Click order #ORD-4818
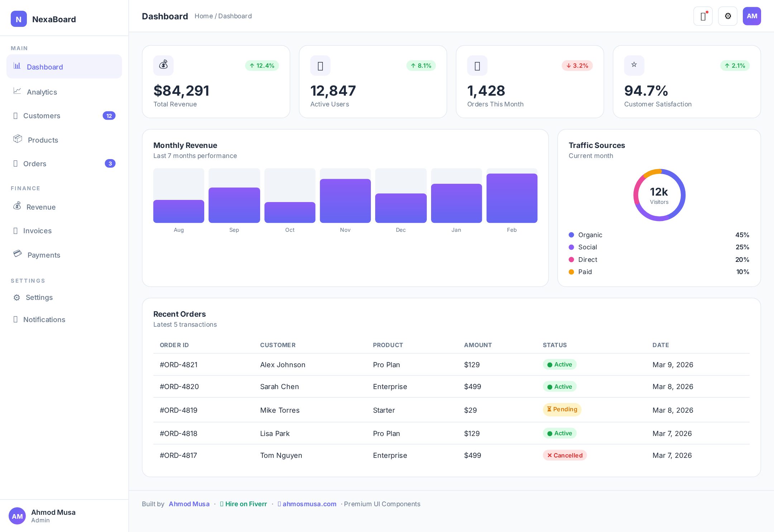Viewport: 774px width, 532px height. coord(178,433)
